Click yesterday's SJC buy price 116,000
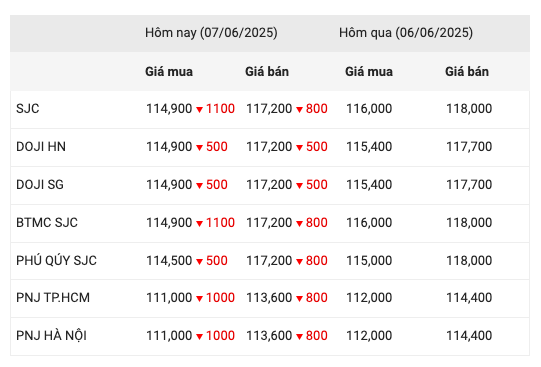The width and height of the screenshot is (541, 367). (369, 109)
